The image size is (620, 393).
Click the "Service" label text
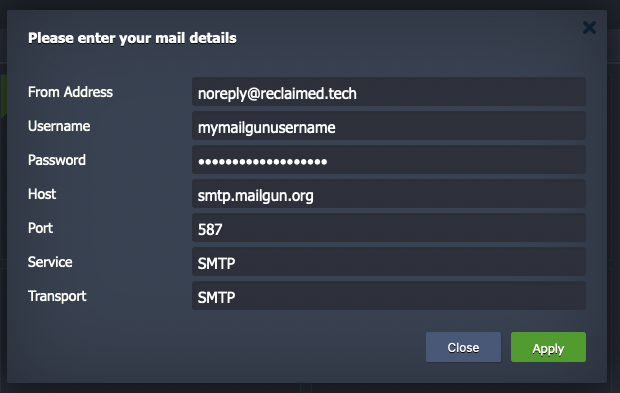[50, 262]
